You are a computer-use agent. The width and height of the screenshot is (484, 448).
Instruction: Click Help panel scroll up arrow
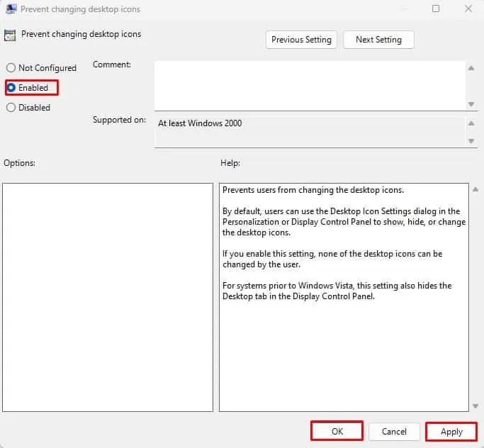pos(475,189)
